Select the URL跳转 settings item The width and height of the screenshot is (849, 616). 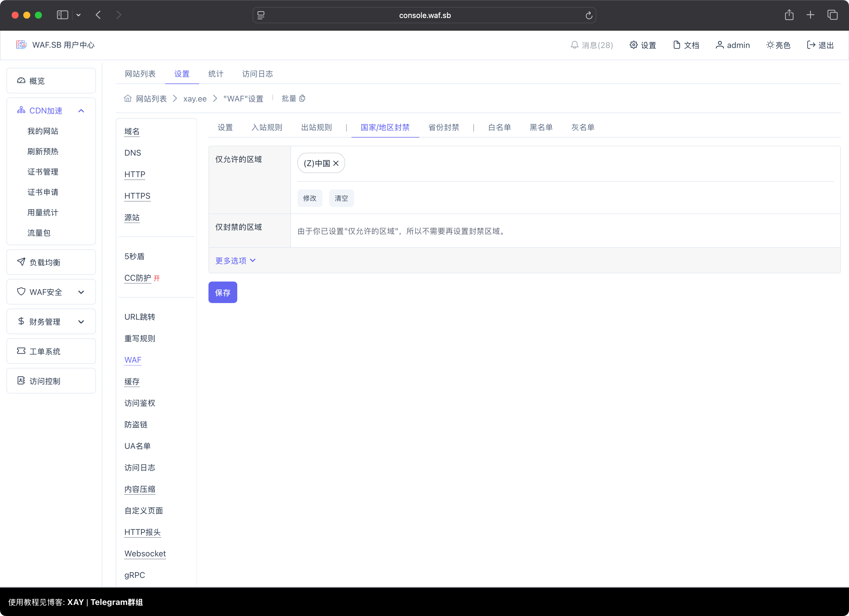140,317
